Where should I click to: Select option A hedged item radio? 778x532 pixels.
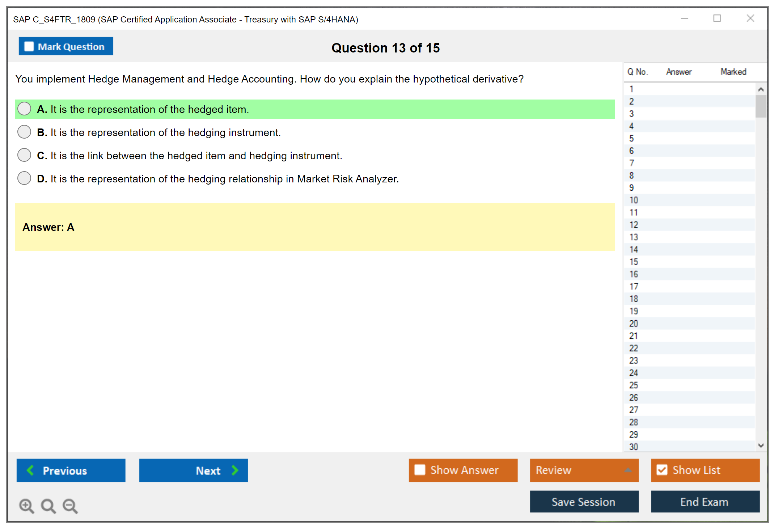(24, 109)
